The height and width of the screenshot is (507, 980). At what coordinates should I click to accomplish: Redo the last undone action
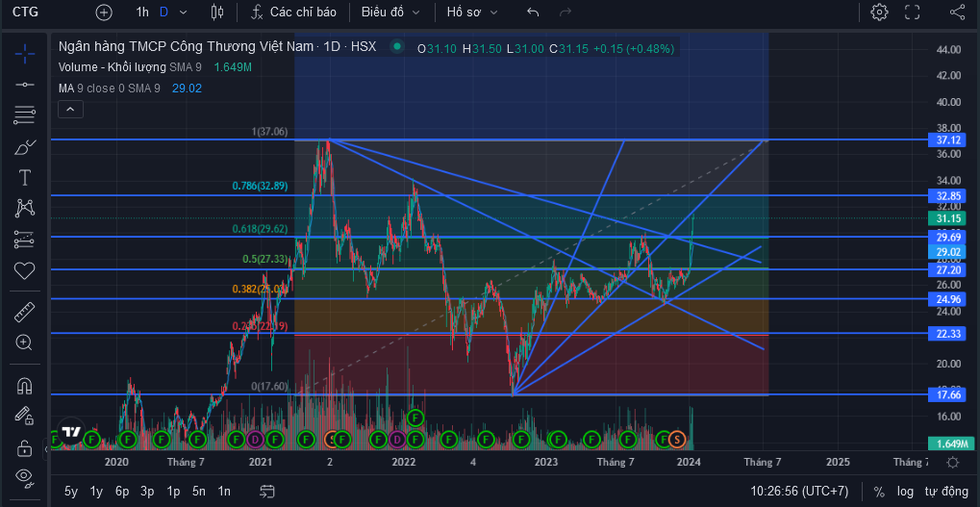(565, 12)
